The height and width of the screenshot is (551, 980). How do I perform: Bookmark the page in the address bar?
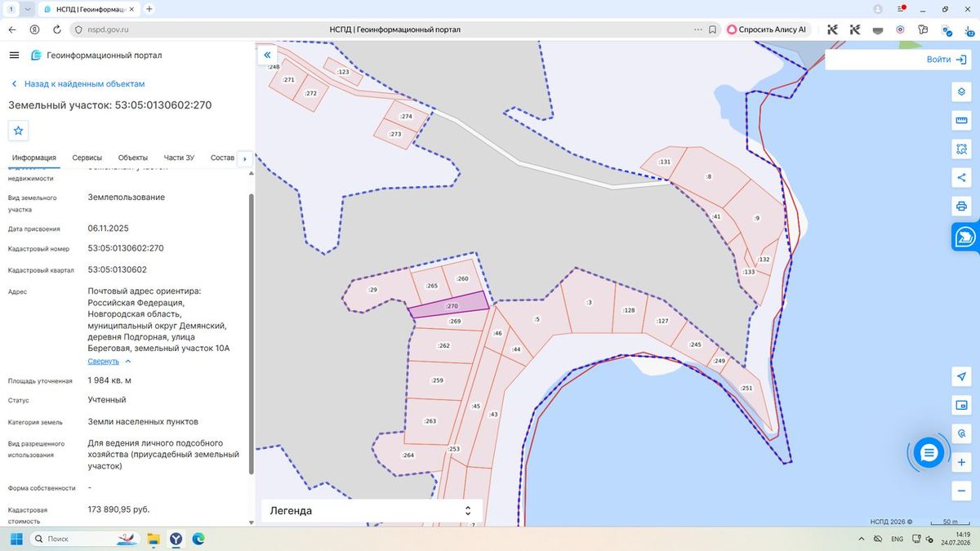coord(712,29)
